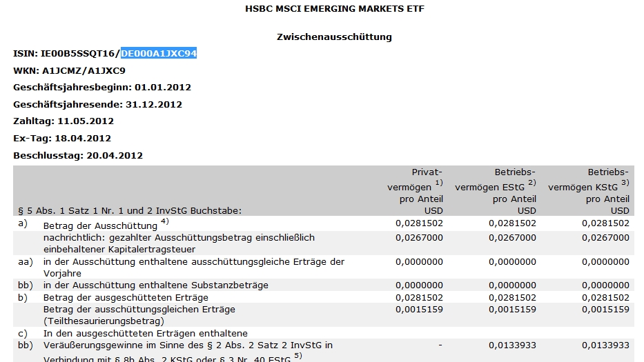Click KStG value in Betrag der Ausschüttung row

[x=606, y=223]
